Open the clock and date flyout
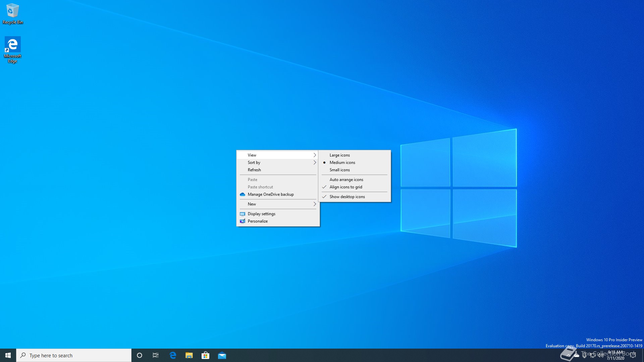644x362 pixels. click(615, 355)
